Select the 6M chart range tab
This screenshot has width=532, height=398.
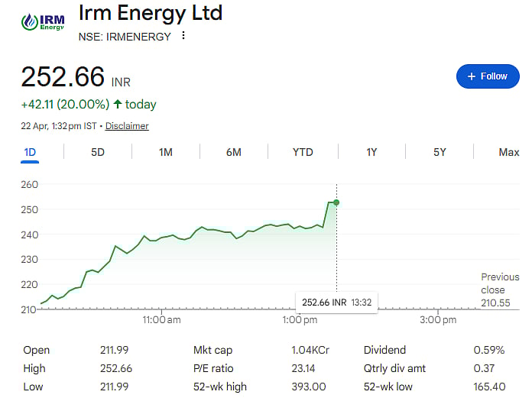pos(234,152)
